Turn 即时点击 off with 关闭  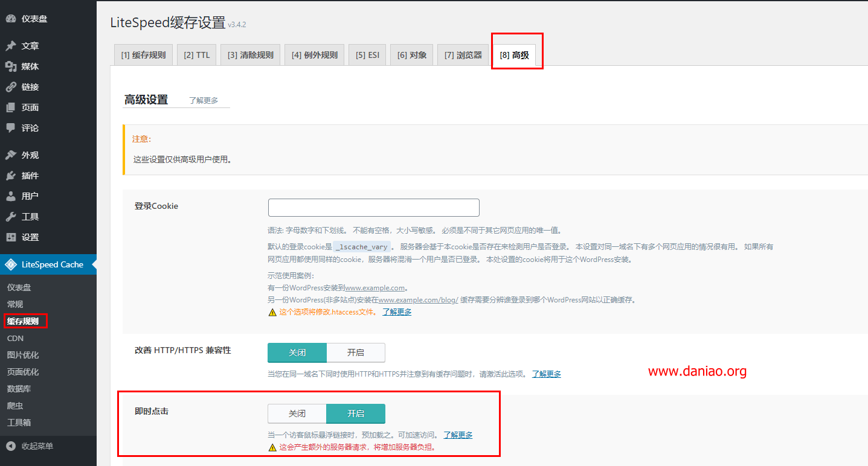pos(297,413)
